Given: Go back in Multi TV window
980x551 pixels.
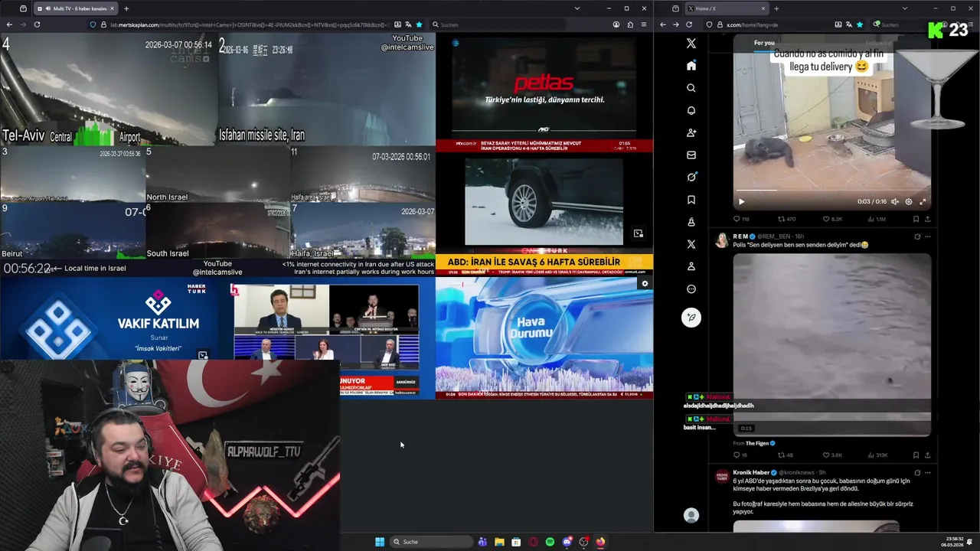Looking at the screenshot, I should 9,24.
